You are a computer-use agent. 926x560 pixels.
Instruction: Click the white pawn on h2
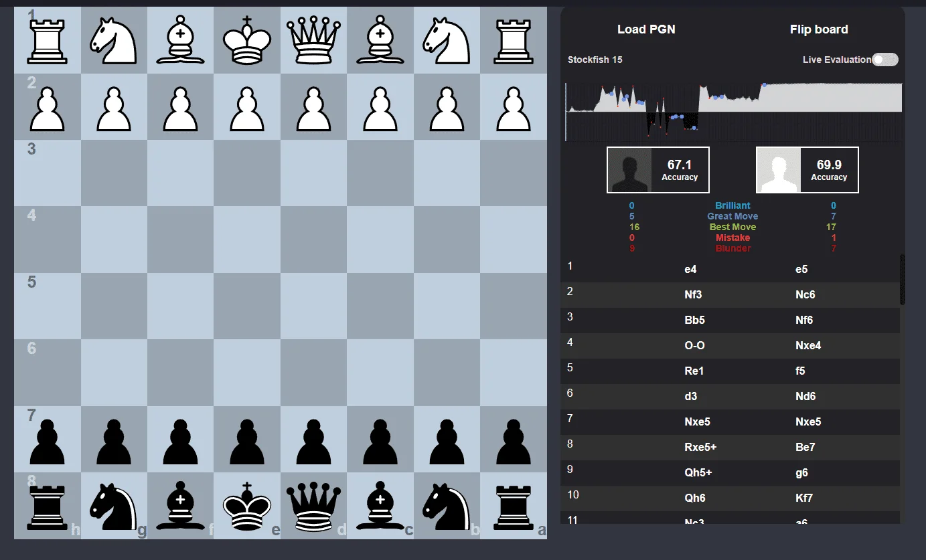point(47,108)
